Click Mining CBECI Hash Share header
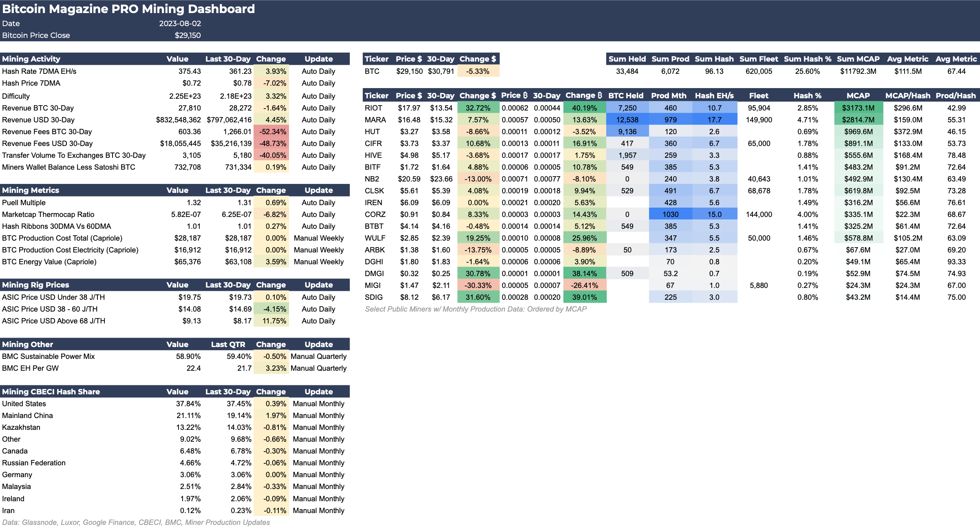This screenshot has height=531, width=980. pyautogui.click(x=51, y=392)
